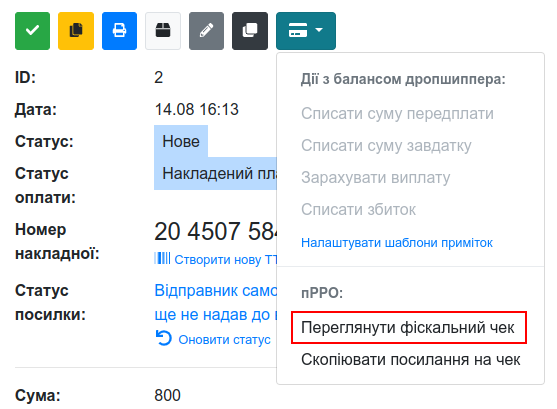Click the teal payment card icon
This screenshot has height=409, width=557.
tap(298, 30)
